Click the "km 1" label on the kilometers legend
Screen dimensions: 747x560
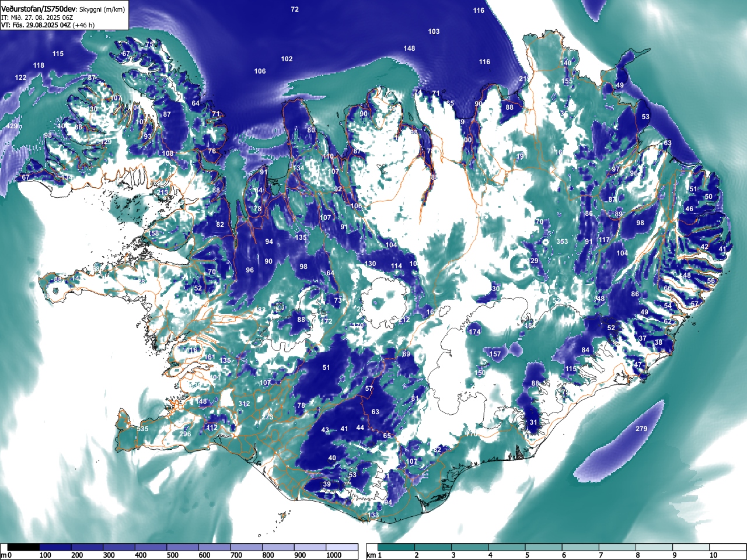pyautogui.click(x=373, y=555)
